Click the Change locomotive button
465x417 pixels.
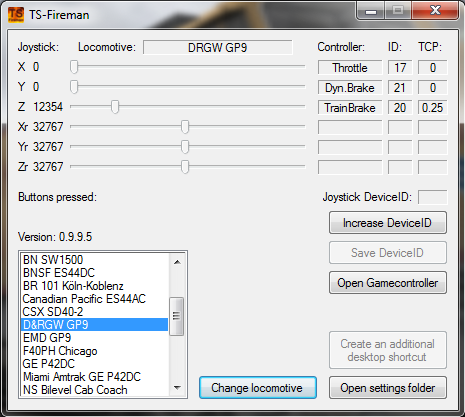(x=258, y=388)
